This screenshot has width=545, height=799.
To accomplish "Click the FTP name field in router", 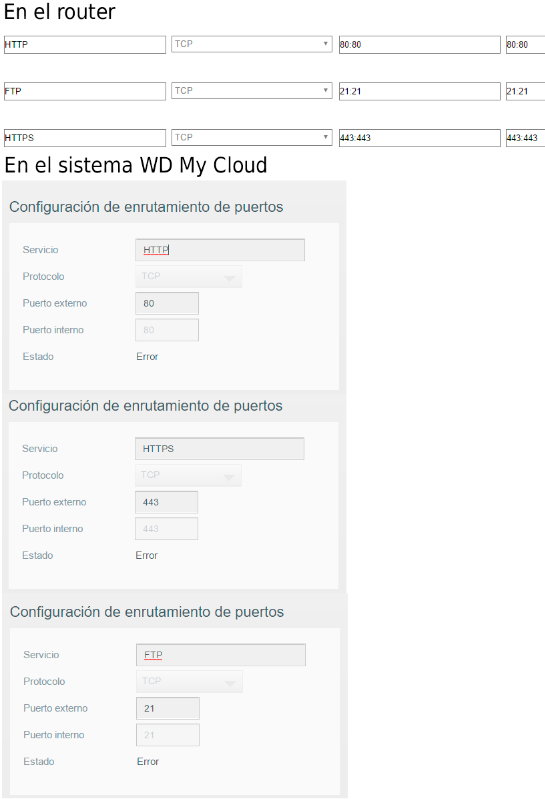I will tap(85, 91).
